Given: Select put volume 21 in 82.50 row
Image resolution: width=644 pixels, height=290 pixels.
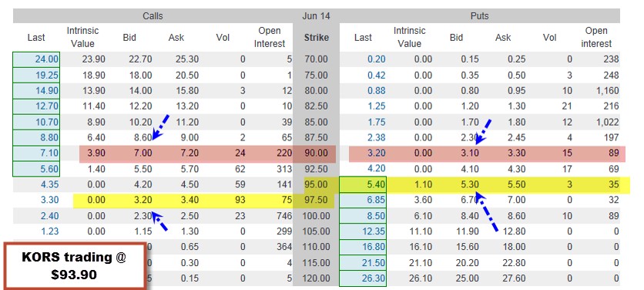Looking at the screenshot, I should tap(567, 106).
